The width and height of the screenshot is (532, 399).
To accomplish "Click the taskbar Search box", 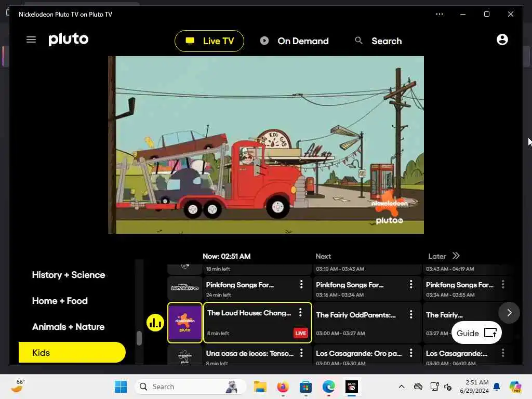I will pos(190,387).
